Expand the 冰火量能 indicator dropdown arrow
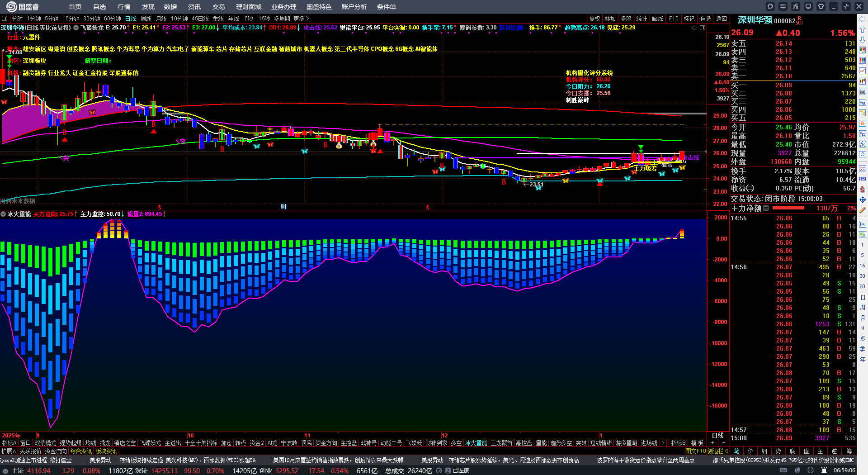Viewport: 868px width, 475px height. point(3,214)
